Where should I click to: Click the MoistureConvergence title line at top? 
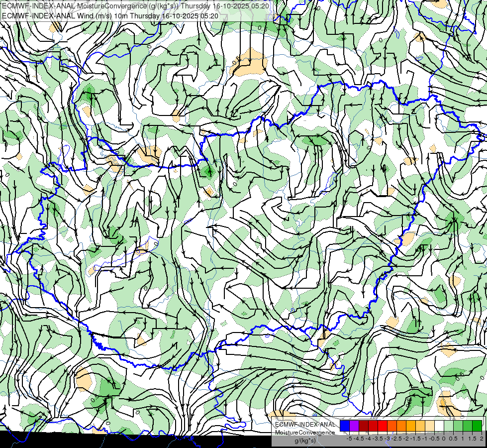tap(135, 6)
